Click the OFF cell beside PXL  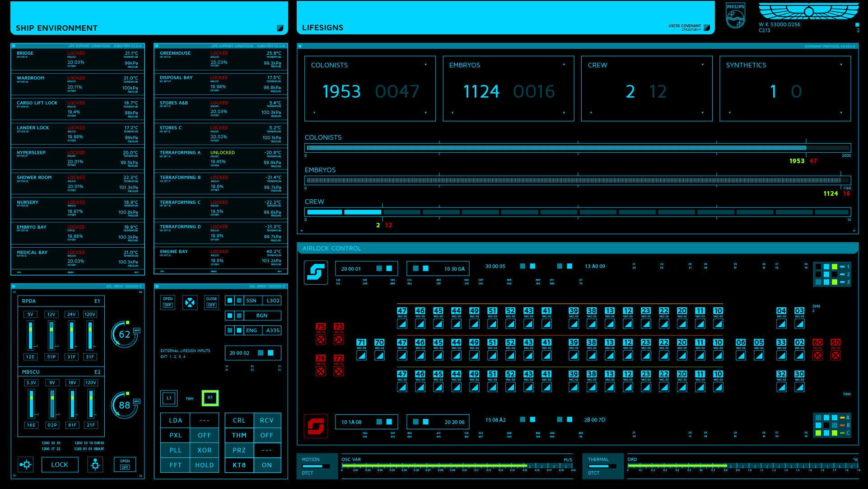204,435
